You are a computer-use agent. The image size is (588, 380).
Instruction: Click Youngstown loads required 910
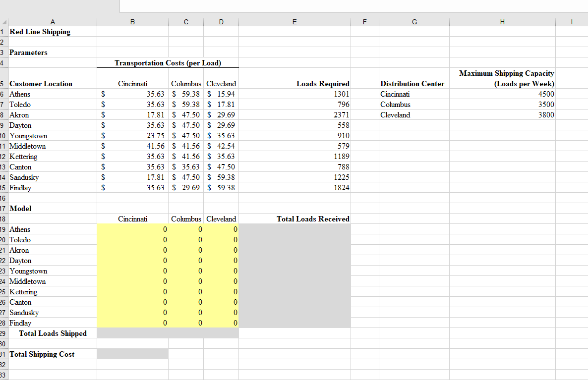294,136
